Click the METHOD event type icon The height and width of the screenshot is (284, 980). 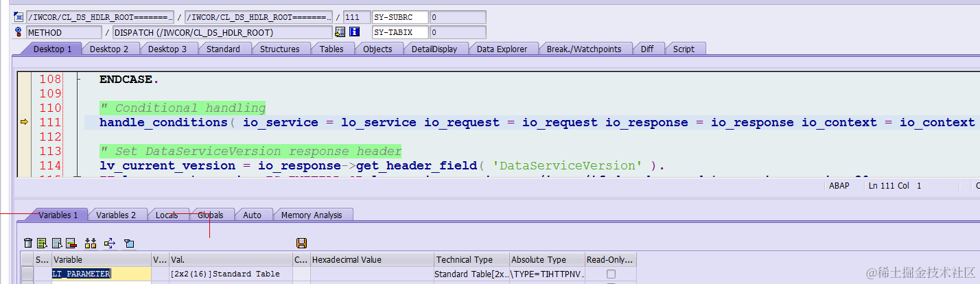tap(18, 32)
